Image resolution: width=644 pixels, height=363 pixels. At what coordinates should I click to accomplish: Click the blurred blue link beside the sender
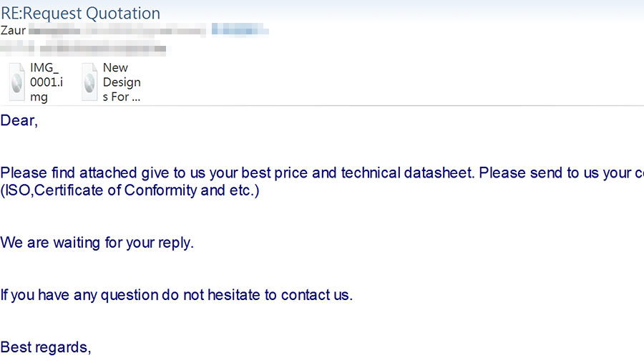point(240,29)
